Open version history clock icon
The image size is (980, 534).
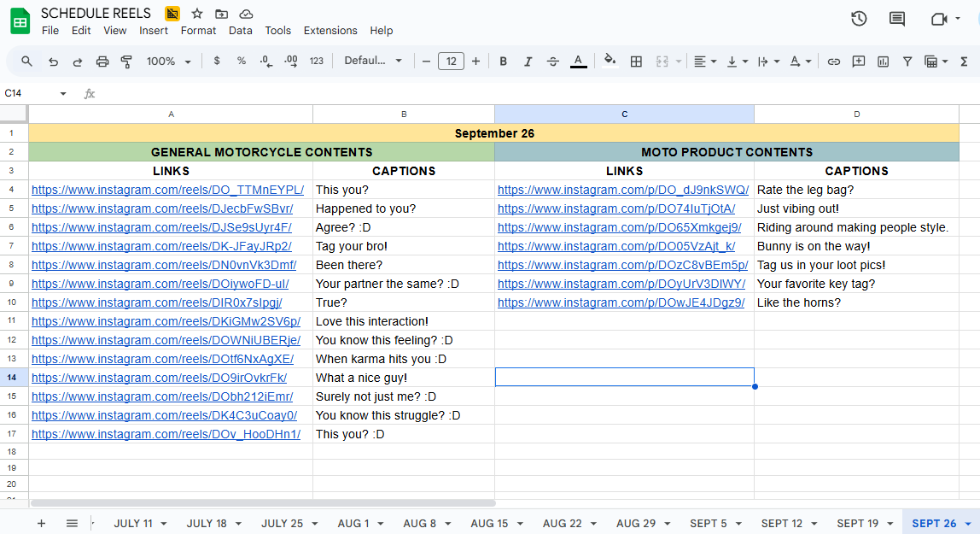click(x=859, y=19)
